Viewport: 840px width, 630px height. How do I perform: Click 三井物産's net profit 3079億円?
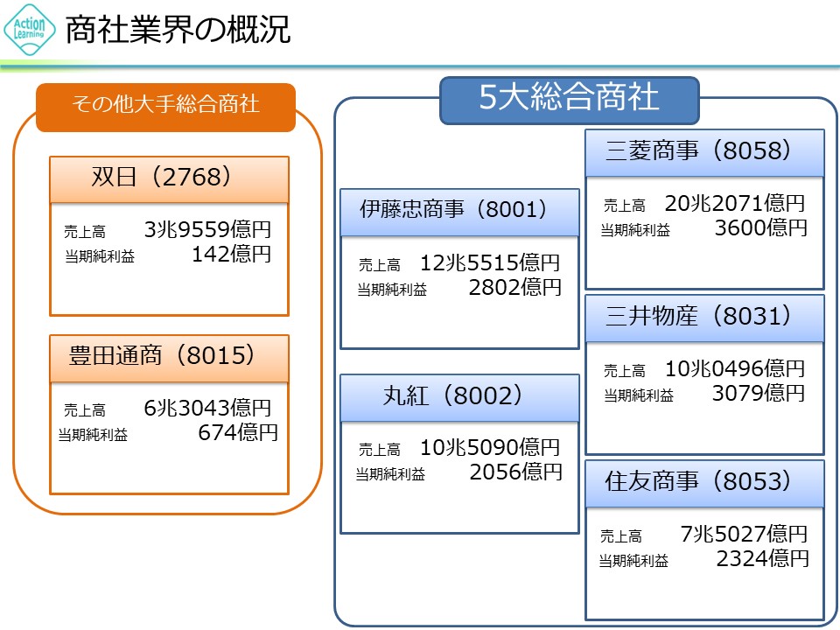(758, 394)
